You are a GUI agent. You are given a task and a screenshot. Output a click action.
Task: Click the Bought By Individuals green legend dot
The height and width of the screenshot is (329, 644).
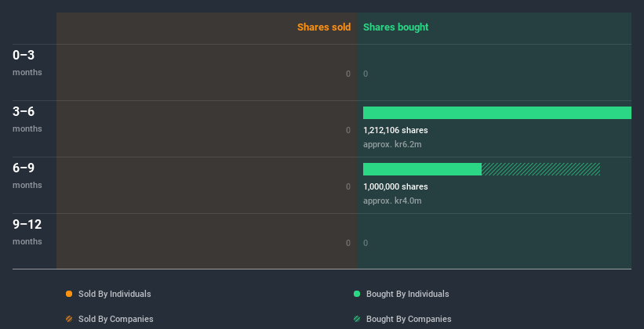(x=357, y=294)
